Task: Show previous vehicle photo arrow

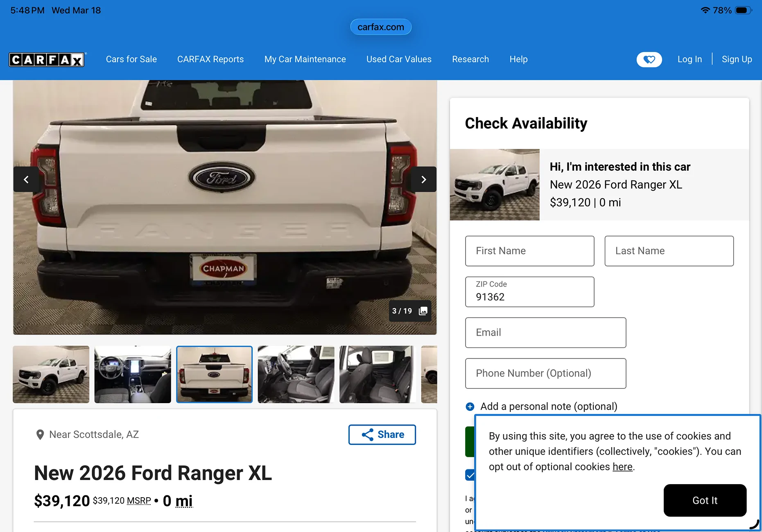Action: tap(26, 179)
